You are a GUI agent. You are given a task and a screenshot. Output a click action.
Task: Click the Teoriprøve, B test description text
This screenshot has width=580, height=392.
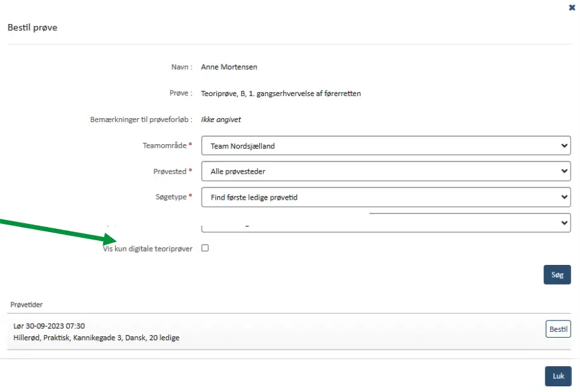click(281, 94)
